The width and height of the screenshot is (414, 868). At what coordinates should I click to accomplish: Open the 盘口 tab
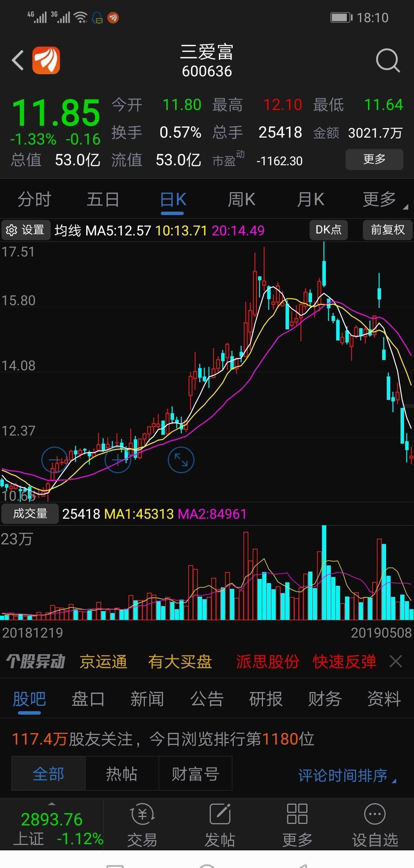pos(88,699)
